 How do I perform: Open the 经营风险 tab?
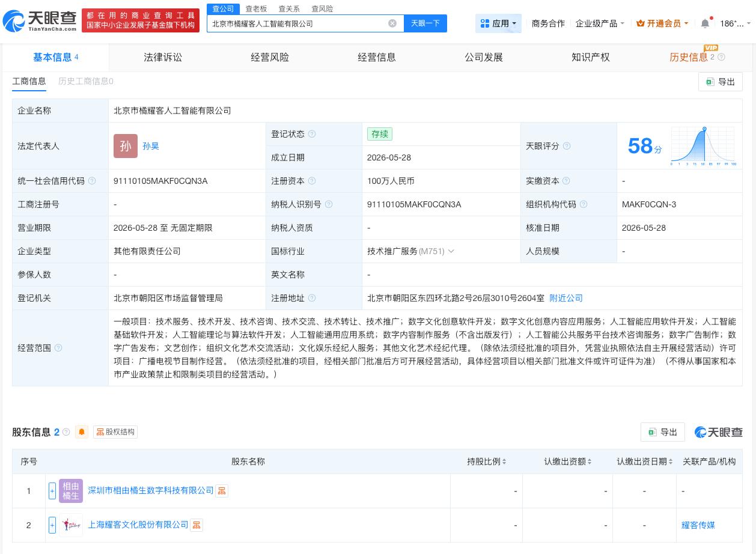coord(270,57)
